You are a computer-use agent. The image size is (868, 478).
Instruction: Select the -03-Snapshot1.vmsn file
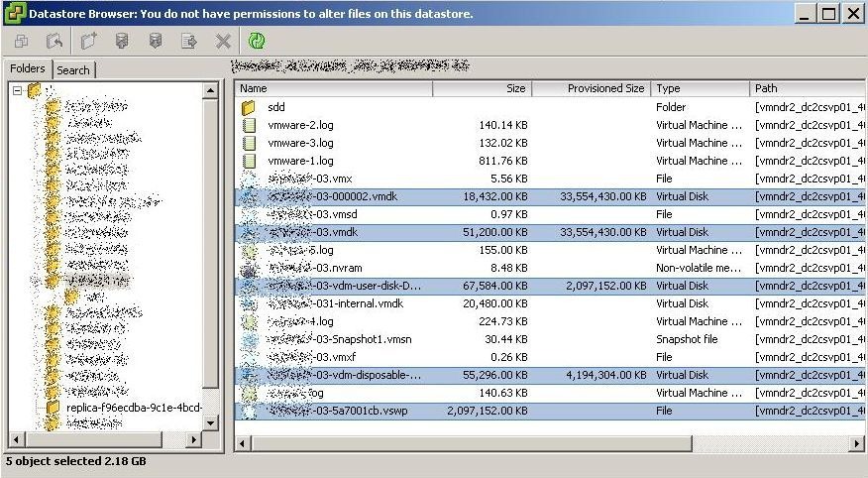tap(339, 339)
